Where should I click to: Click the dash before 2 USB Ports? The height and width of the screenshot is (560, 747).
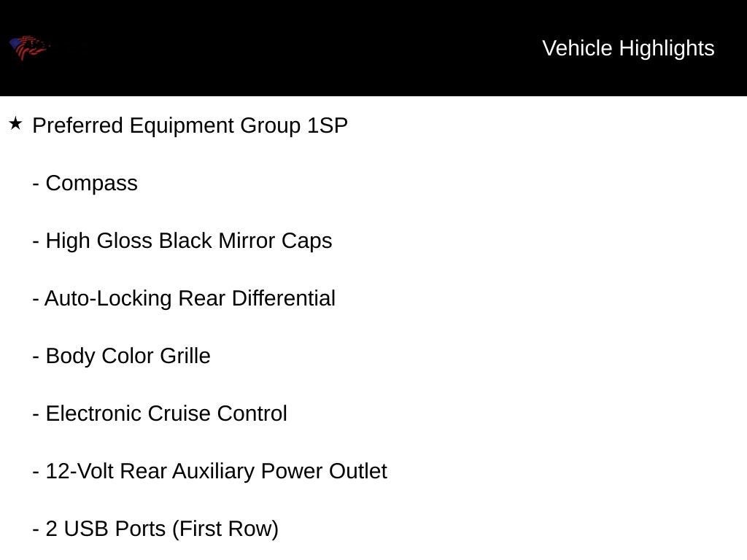point(35,529)
